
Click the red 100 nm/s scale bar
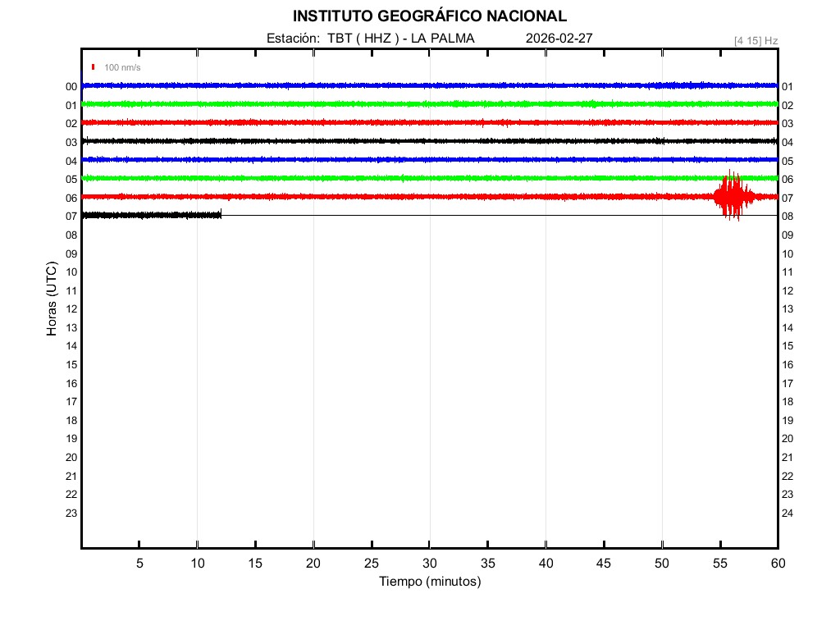94,67
